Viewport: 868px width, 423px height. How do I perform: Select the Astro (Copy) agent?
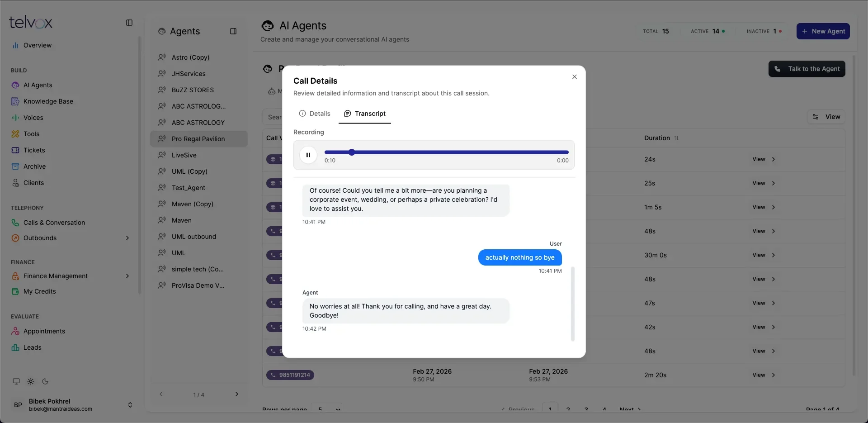(x=199, y=57)
